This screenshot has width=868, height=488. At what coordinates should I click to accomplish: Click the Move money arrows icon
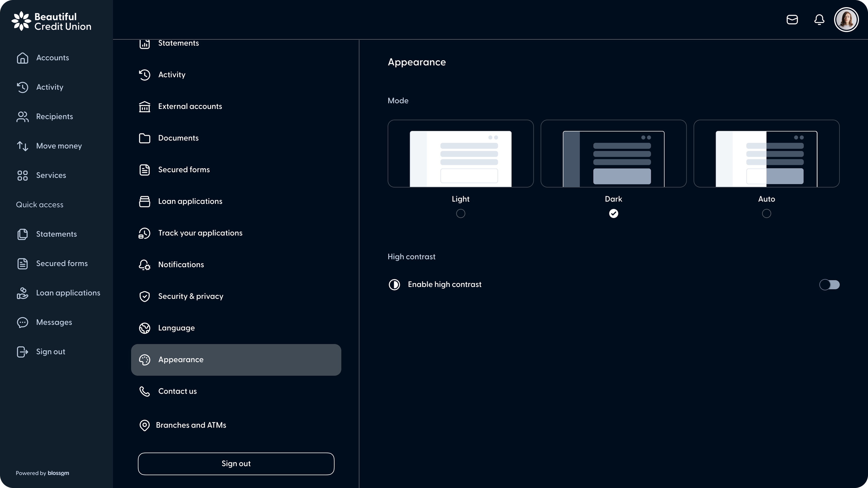point(22,146)
